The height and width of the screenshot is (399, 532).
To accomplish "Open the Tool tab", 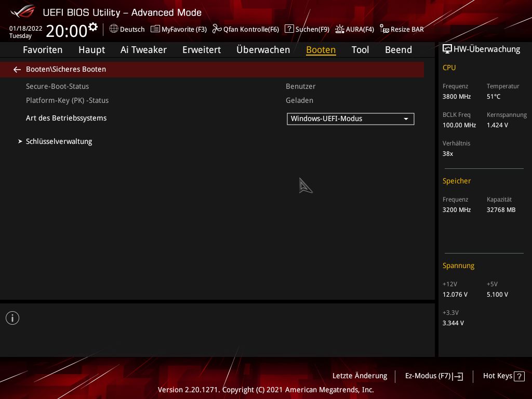I will click(361, 50).
